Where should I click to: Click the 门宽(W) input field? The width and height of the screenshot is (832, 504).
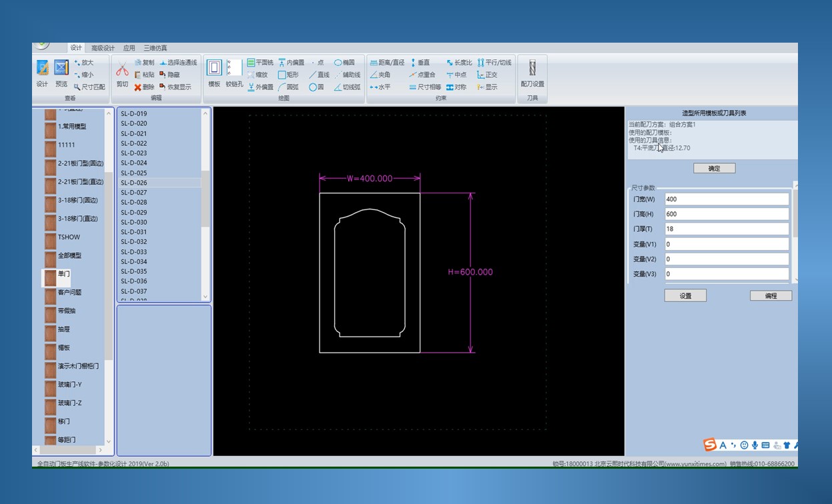726,199
